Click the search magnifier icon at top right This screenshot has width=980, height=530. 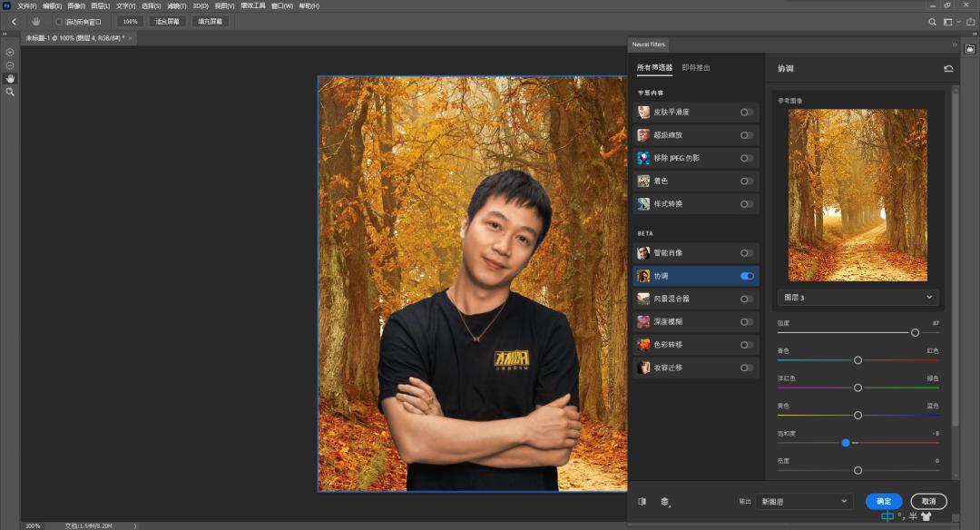coord(932,21)
